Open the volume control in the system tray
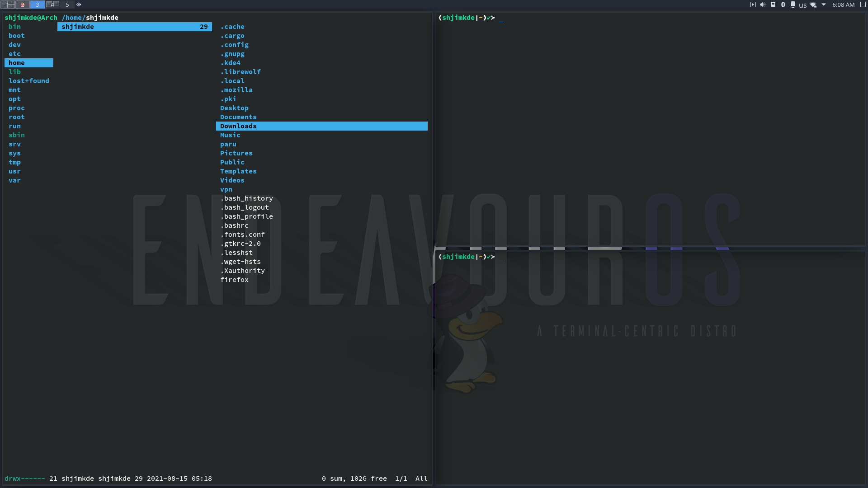868x488 pixels. point(763,5)
